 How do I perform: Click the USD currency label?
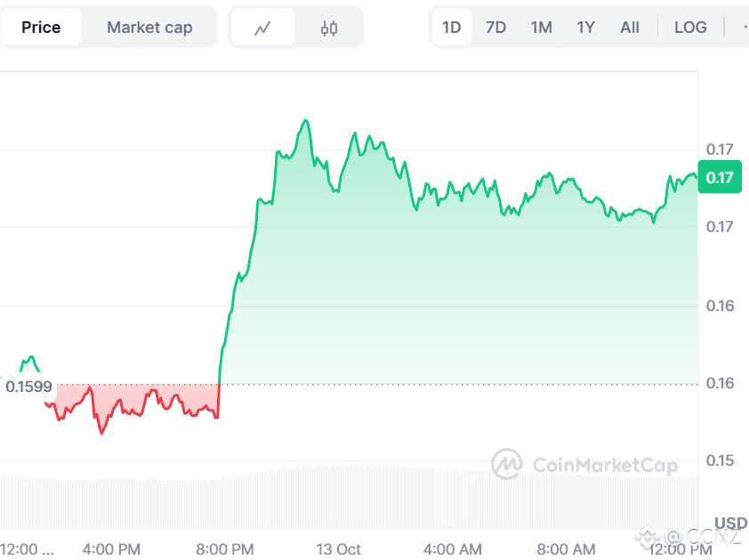coord(731,523)
